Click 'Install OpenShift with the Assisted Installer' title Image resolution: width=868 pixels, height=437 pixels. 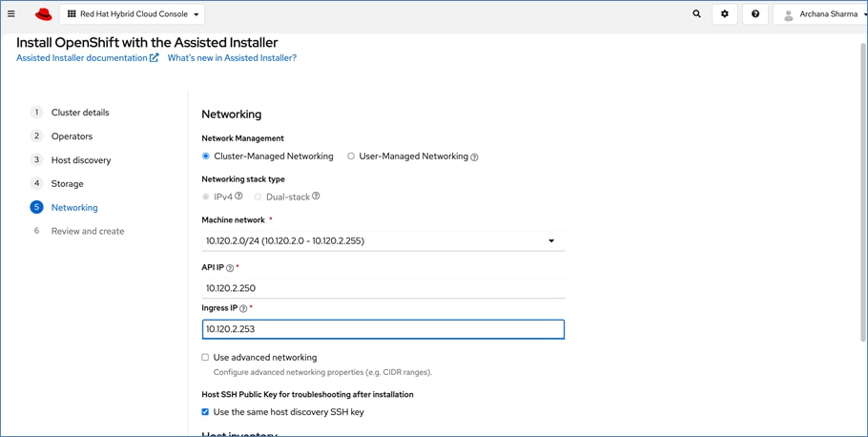coord(147,43)
